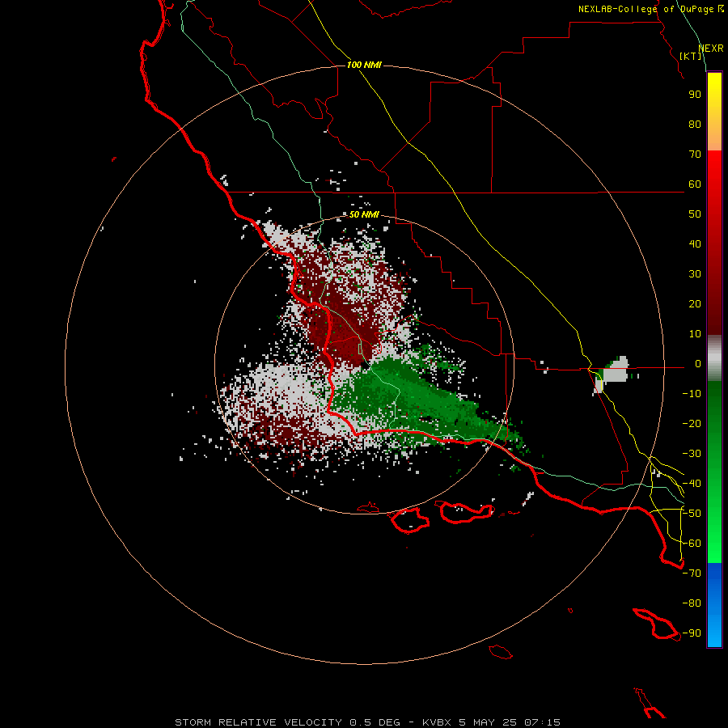Click the -10 value on velocity scale
The image size is (728, 728).
click(x=692, y=394)
